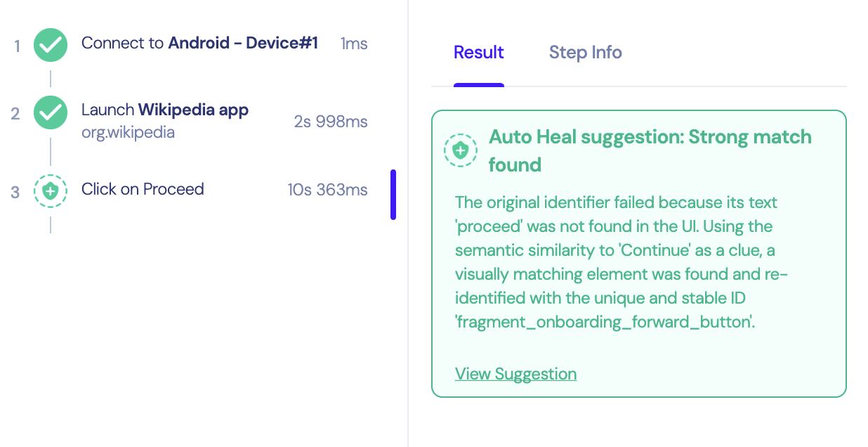Image resolution: width=868 pixels, height=447 pixels.
Task: Click step number 2 in the list
Action: [x=15, y=114]
